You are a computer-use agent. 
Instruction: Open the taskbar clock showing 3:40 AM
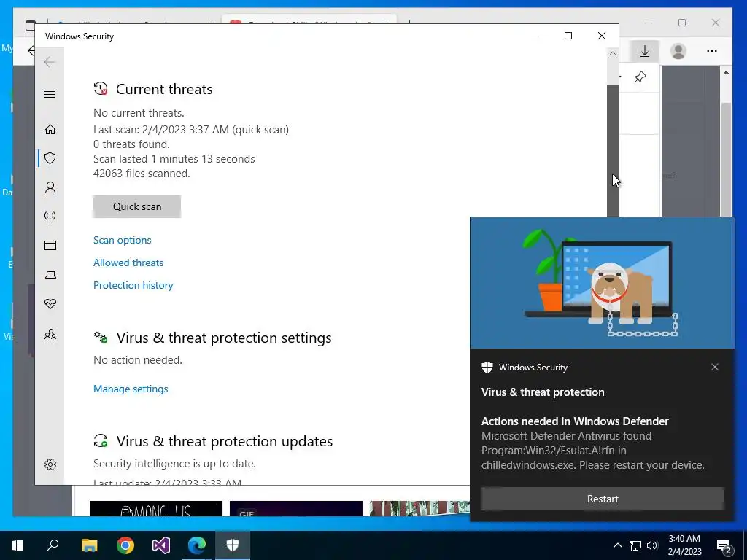click(x=684, y=545)
